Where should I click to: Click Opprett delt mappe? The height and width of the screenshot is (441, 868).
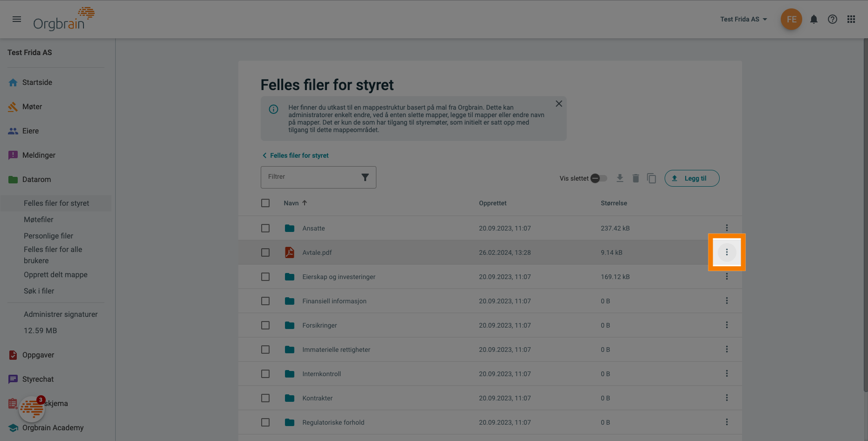pyautogui.click(x=56, y=274)
